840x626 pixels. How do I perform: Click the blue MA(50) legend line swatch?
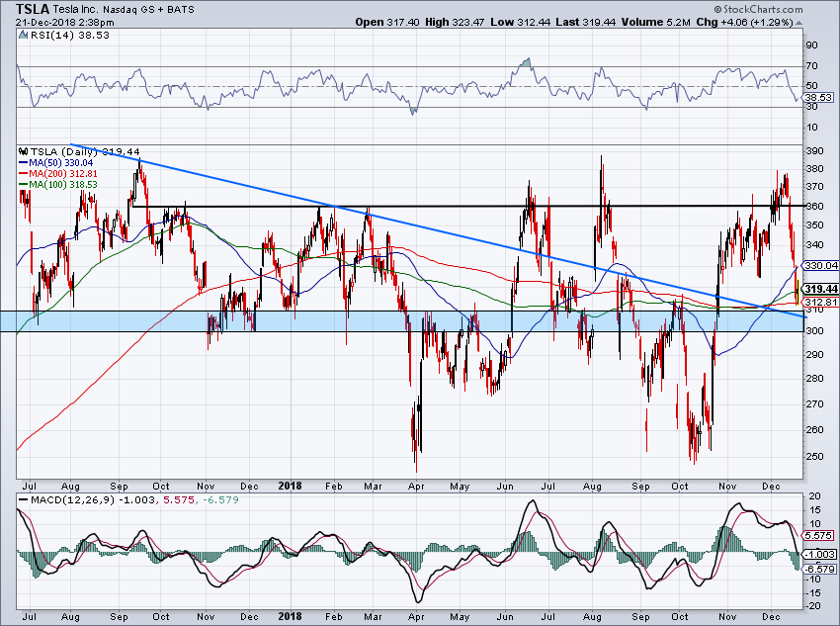[x=23, y=163]
